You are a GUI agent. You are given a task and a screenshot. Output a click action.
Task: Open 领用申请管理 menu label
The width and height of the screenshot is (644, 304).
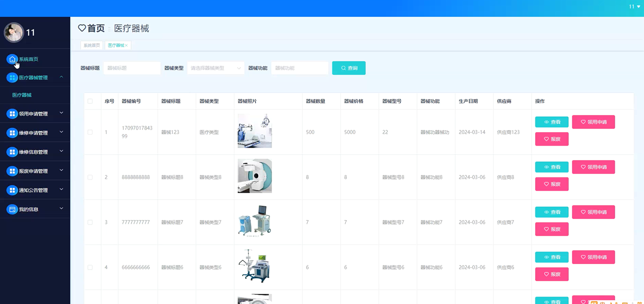click(34, 114)
